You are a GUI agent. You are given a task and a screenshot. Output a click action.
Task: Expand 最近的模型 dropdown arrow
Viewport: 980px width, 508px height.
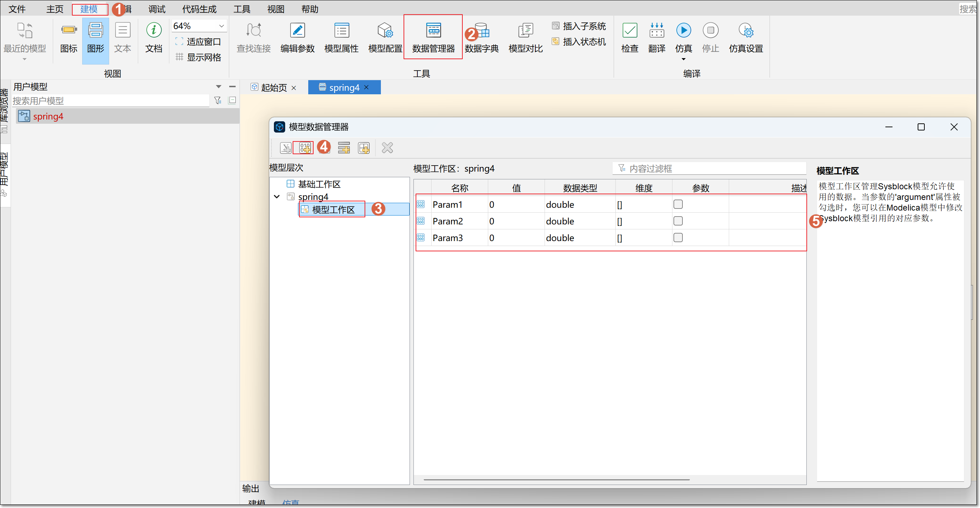[x=24, y=59]
